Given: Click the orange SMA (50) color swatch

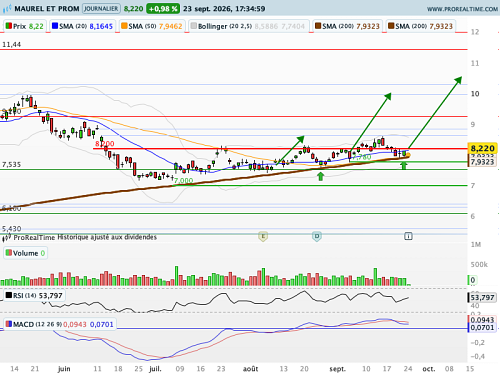Looking at the screenshot, I should (124, 26).
